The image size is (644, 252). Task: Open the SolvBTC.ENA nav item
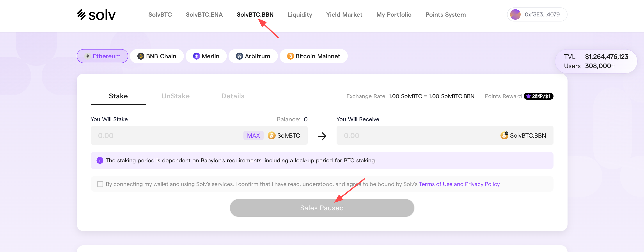(204, 15)
